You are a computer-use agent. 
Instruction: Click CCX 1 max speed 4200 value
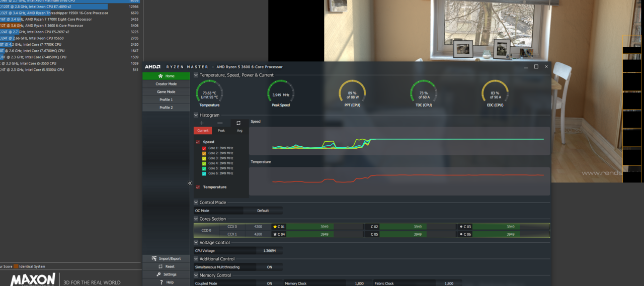(258, 234)
